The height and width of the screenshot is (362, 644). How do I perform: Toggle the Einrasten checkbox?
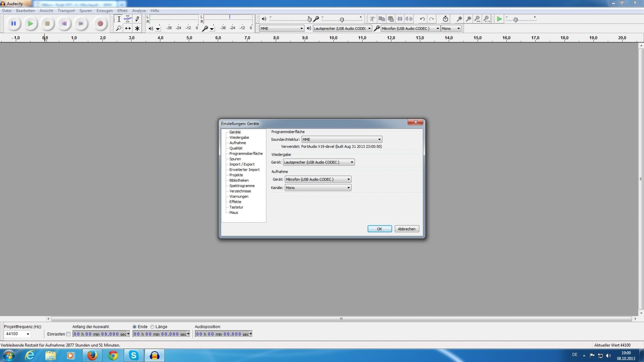[68, 334]
